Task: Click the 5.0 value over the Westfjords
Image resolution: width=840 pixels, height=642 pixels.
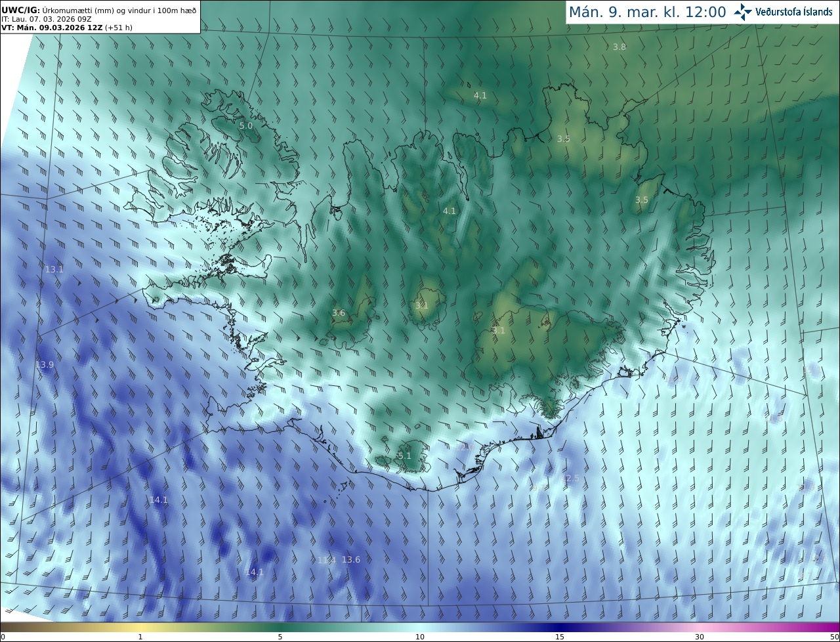Action: pos(245,125)
